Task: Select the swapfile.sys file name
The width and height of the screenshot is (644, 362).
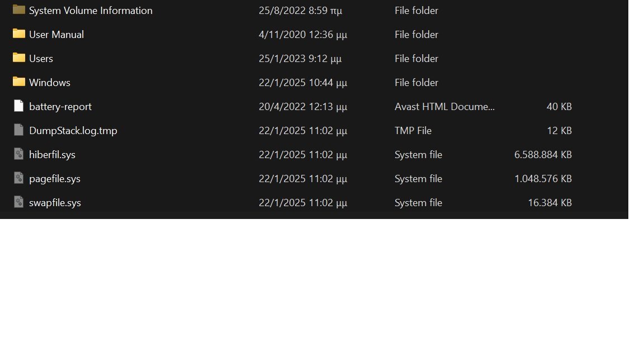Action: tap(55, 203)
